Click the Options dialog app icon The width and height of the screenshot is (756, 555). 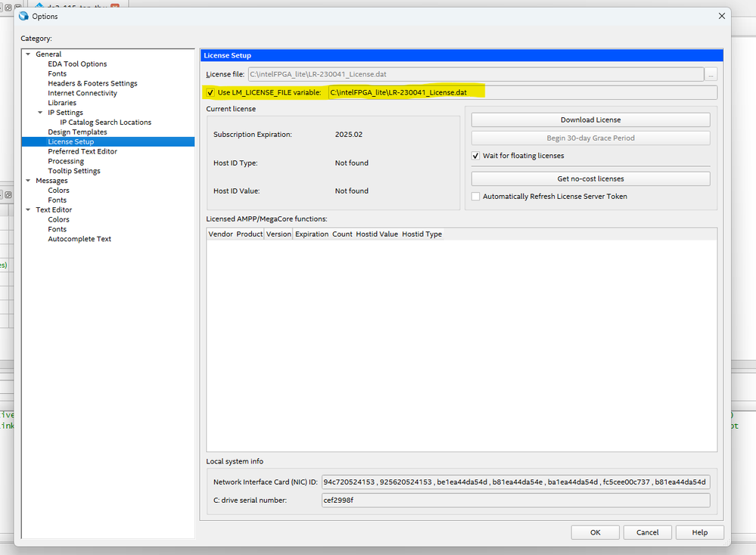point(23,16)
